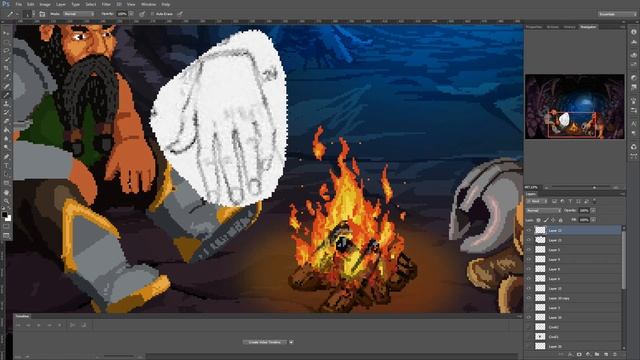This screenshot has height=360, width=640.
Task: Create a new layer
Action: pos(606,354)
